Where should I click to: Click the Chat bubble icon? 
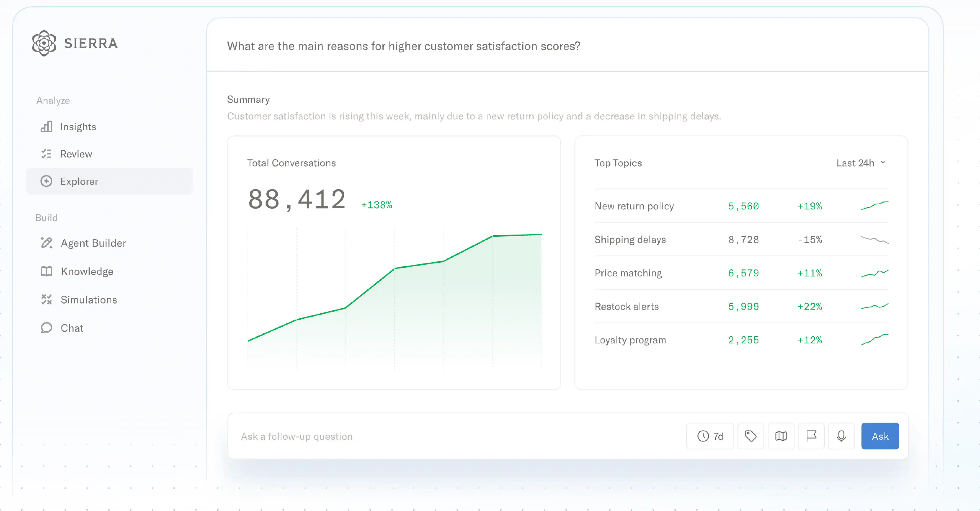(46, 328)
